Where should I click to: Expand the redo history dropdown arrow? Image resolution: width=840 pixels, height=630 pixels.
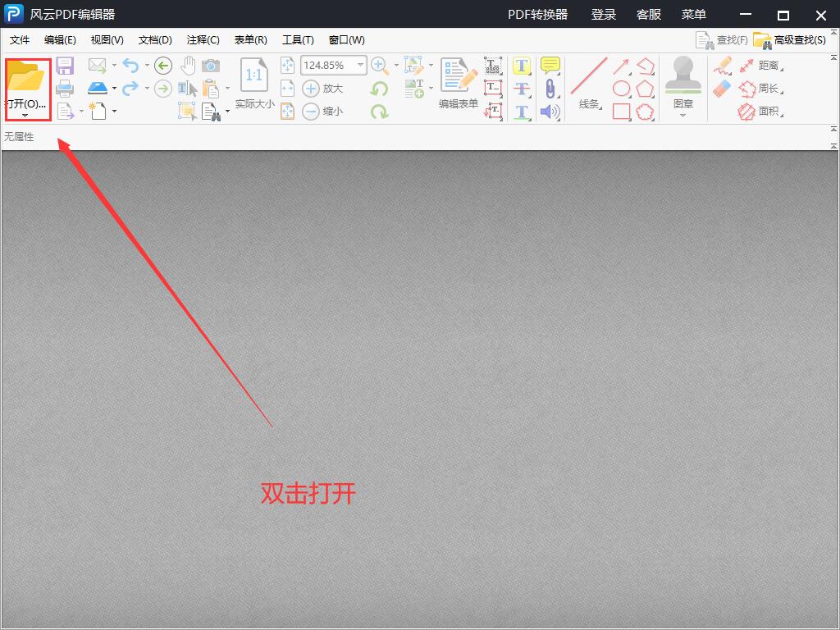click(x=147, y=88)
